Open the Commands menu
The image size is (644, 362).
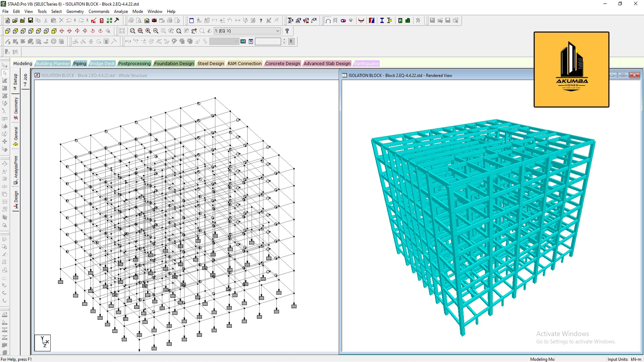click(99, 11)
